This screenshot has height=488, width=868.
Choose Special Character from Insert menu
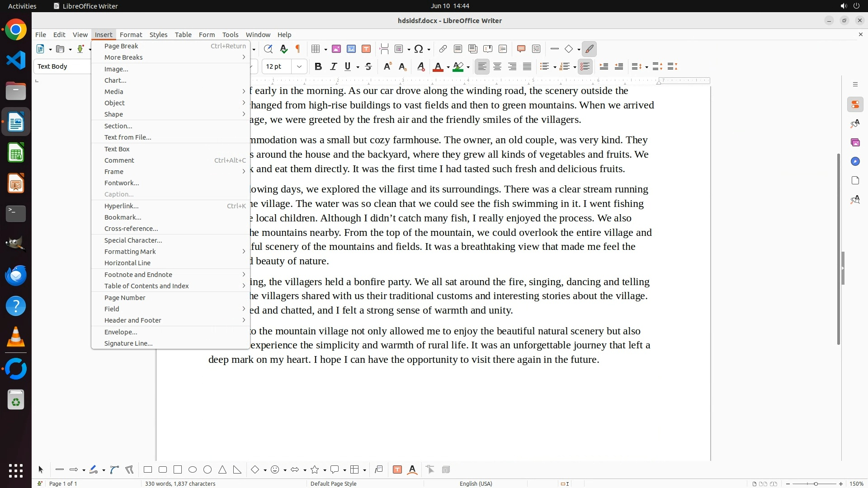[133, 240]
